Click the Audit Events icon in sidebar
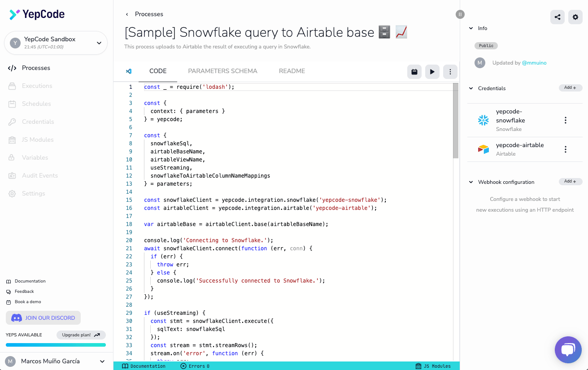588x370 pixels. pos(12,176)
